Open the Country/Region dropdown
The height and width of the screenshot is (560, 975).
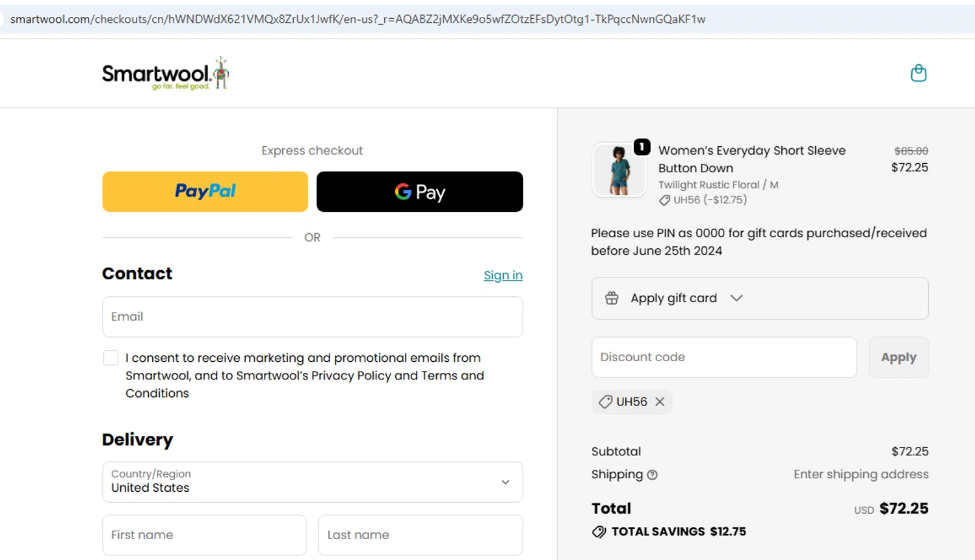(313, 482)
